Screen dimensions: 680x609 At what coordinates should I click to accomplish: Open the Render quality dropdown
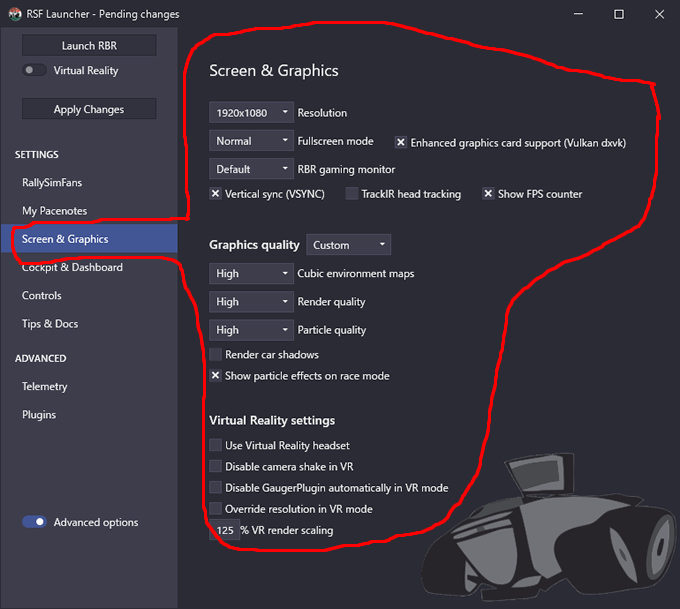tap(251, 301)
